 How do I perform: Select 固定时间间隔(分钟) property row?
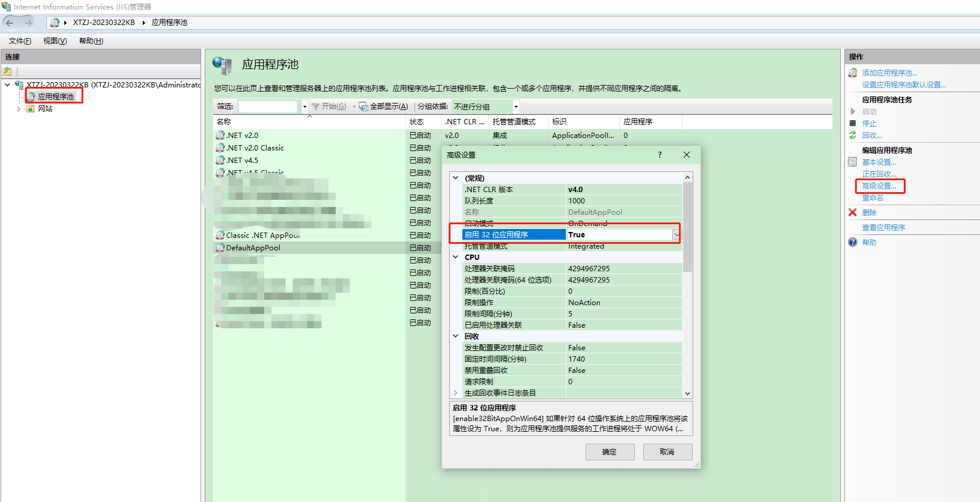click(x=572, y=359)
